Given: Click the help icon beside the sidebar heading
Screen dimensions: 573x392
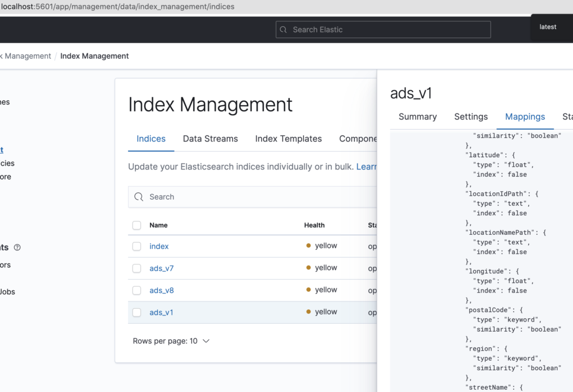Looking at the screenshot, I should [17, 247].
